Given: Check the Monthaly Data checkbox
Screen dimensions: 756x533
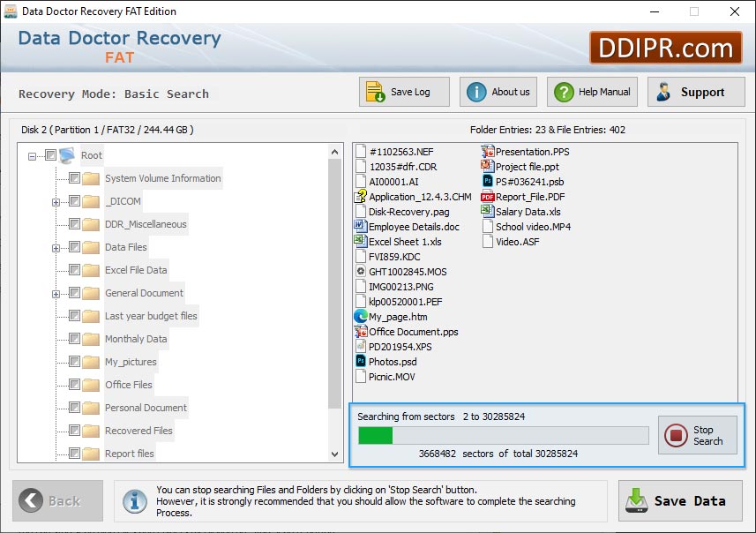Looking at the screenshot, I should pos(74,339).
